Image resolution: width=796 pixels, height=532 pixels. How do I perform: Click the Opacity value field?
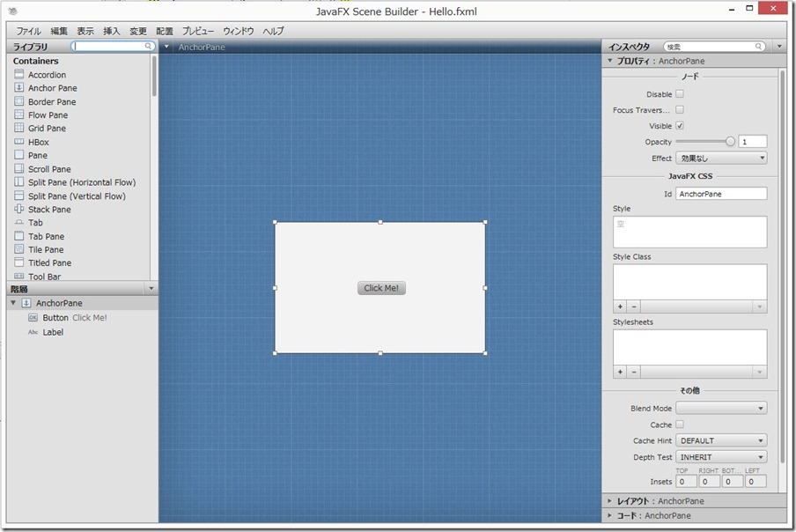[x=753, y=142]
